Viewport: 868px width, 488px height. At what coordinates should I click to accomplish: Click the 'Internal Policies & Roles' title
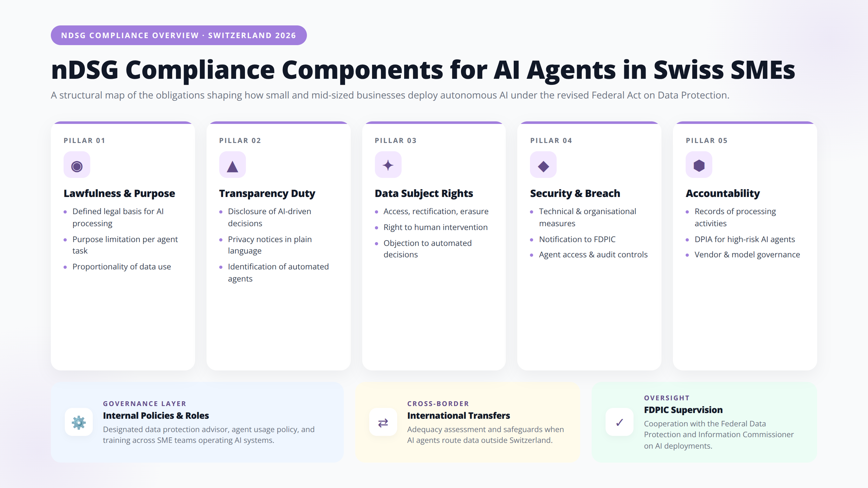coord(156,416)
